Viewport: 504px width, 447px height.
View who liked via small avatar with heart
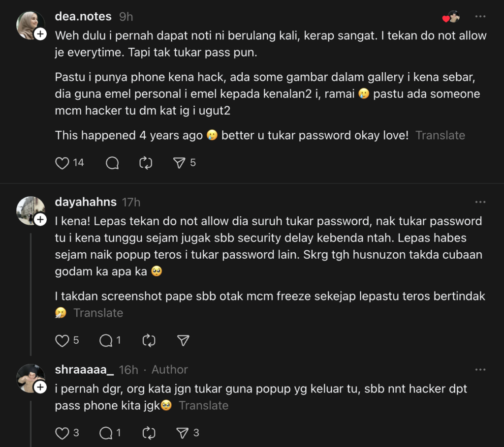pos(451,17)
